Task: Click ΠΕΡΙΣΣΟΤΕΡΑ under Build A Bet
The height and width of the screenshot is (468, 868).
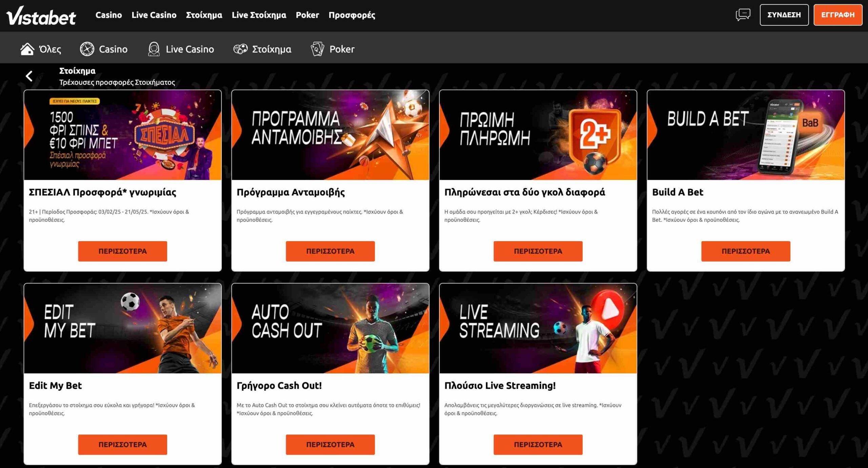Action: pos(746,251)
